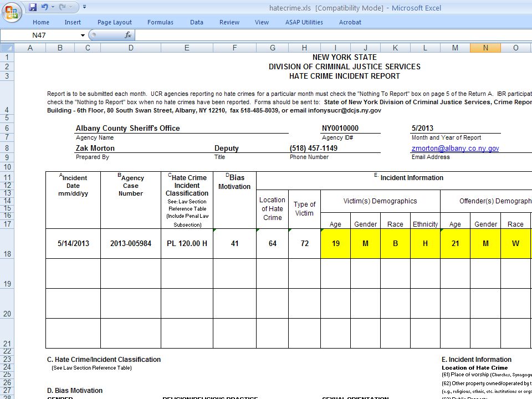
Task: Click the Victim(s) Demographics header
Action: click(380, 201)
